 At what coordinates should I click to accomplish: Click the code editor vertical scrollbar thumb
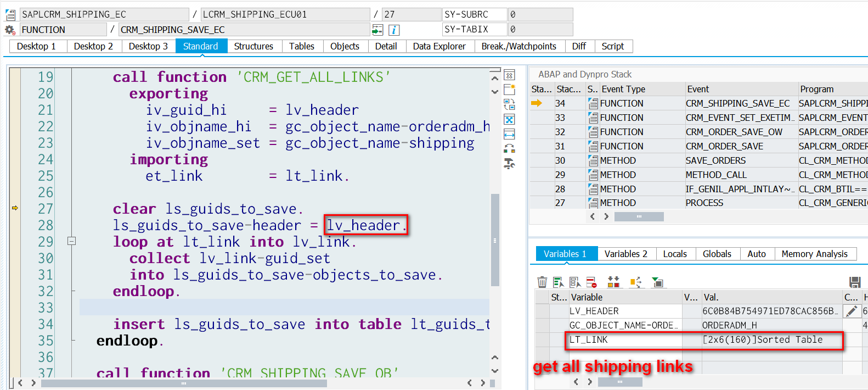click(495, 240)
